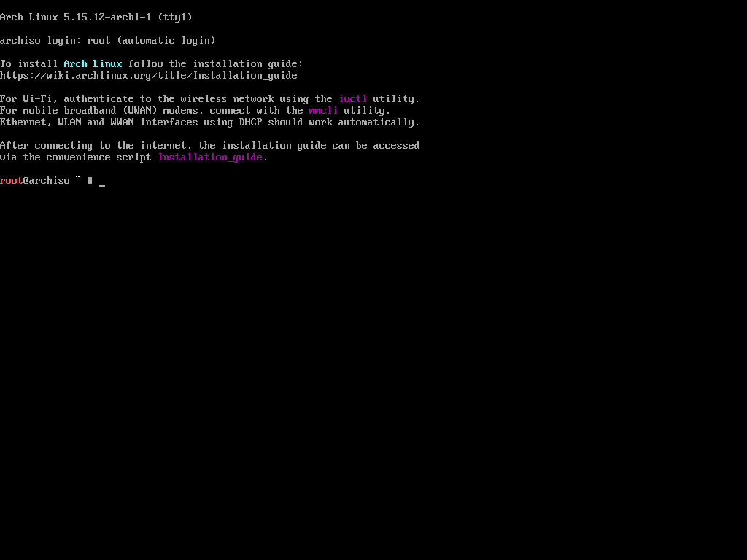This screenshot has width=747, height=560.
Task: Click the '@archiso' hostname in prompt
Action: pos(46,181)
